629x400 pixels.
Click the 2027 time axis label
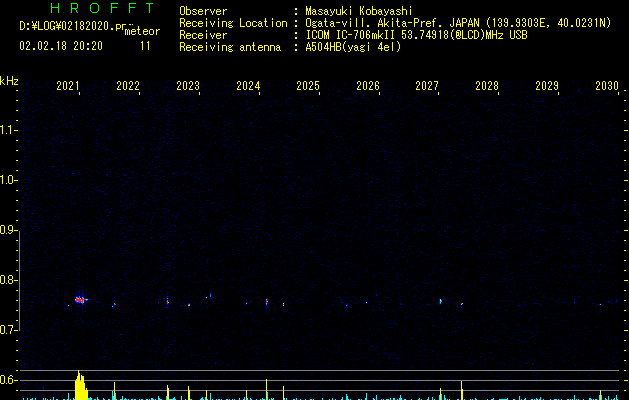(427, 86)
